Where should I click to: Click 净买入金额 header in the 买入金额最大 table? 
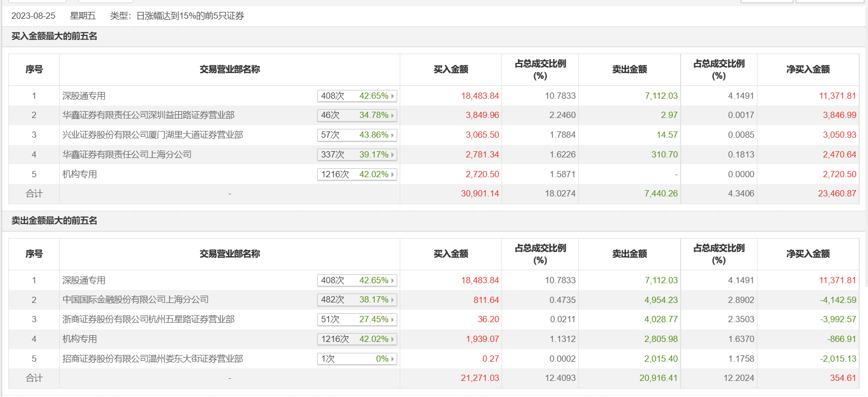[x=808, y=70]
